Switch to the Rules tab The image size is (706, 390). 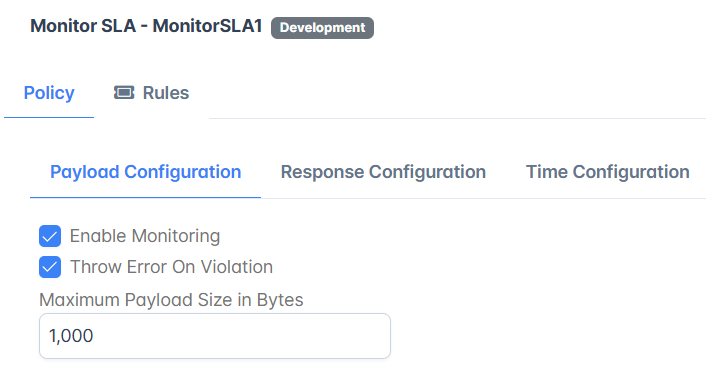point(151,93)
